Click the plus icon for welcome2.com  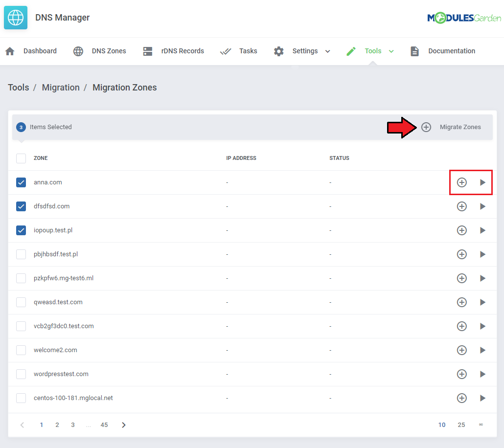click(x=462, y=350)
